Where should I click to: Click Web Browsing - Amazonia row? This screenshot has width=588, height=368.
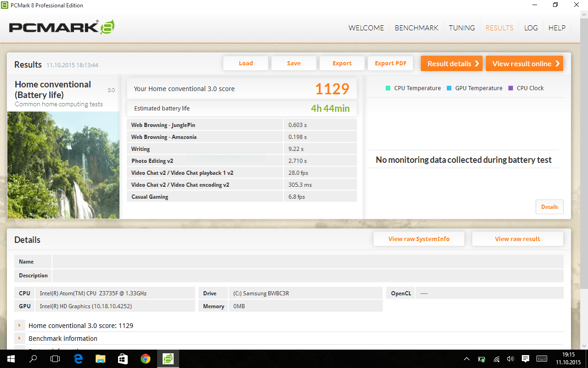click(x=242, y=137)
